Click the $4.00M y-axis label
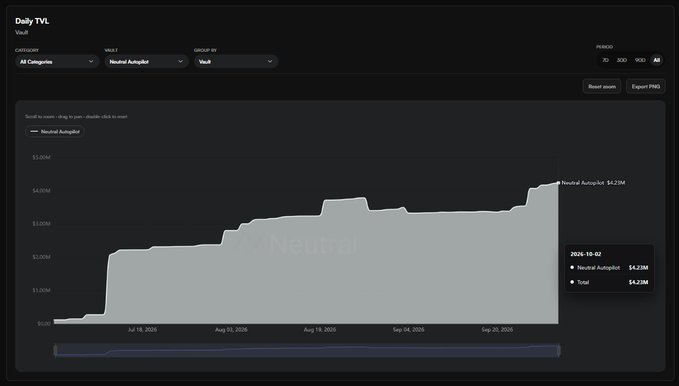This screenshot has width=679, height=386. (41, 191)
